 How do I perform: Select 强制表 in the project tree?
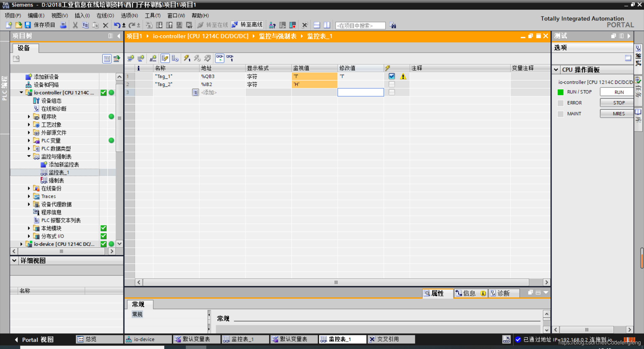pos(56,181)
